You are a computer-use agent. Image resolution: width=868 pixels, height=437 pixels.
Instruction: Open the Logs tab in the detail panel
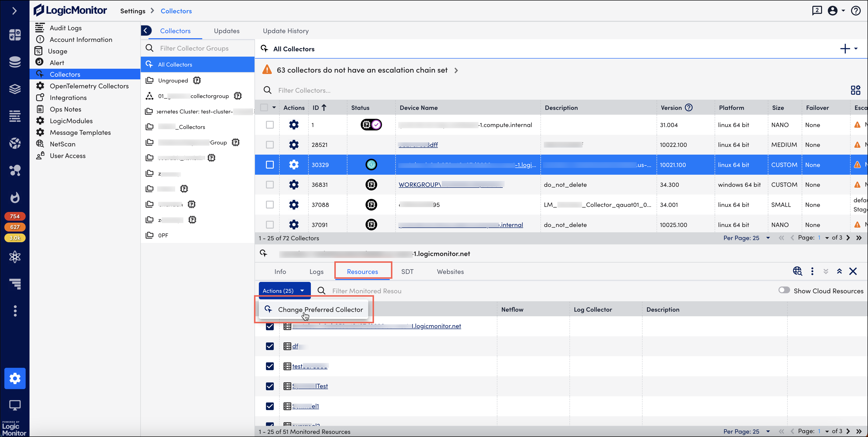(316, 271)
